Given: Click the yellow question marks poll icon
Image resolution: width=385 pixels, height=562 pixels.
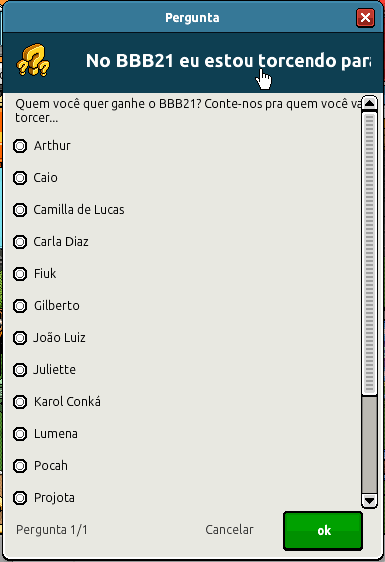Looking at the screenshot, I should click(x=33, y=60).
